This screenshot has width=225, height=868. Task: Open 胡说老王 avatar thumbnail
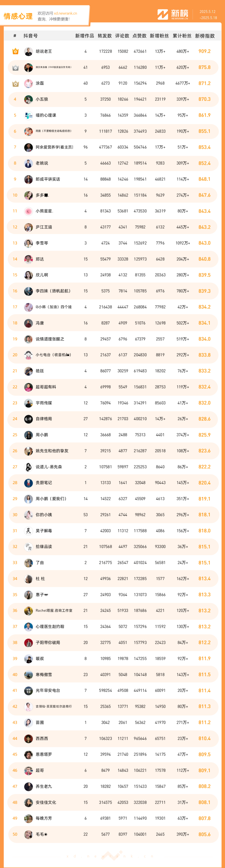click(x=29, y=52)
